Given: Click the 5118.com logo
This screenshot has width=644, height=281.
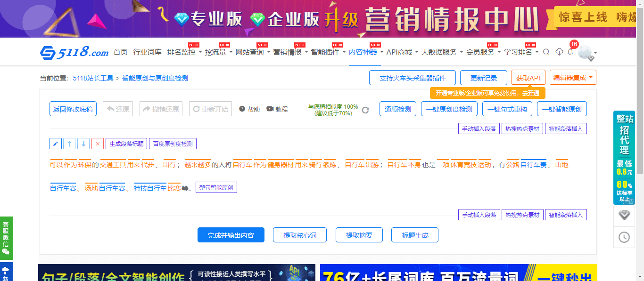Looking at the screenshot, I should [74, 52].
